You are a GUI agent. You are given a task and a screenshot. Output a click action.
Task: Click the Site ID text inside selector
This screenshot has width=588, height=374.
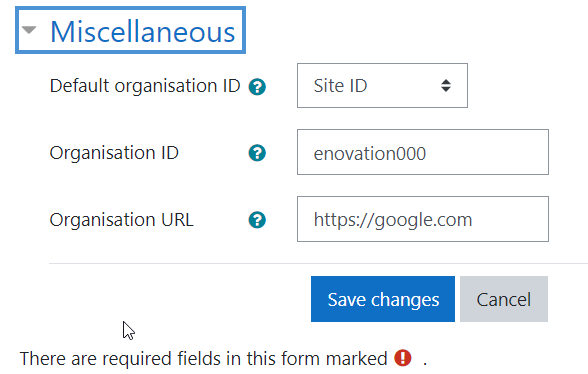(340, 86)
